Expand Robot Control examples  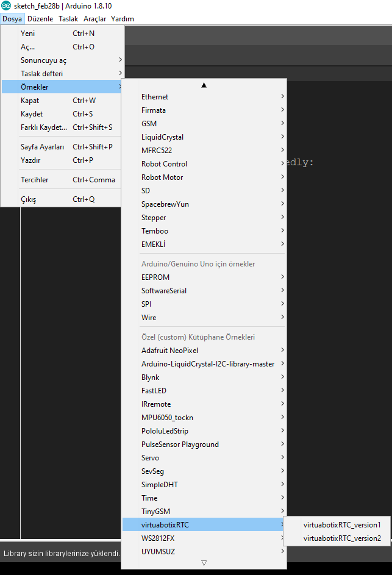(204, 164)
